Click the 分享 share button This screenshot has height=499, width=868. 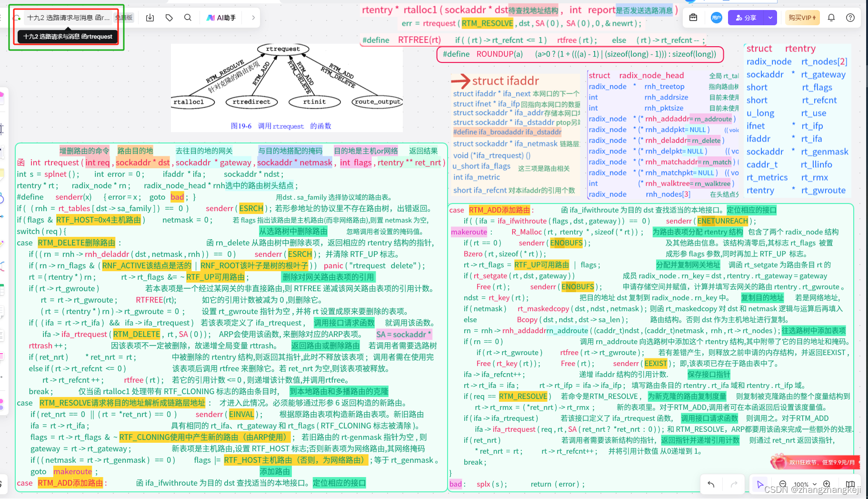(x=746, y=18)
